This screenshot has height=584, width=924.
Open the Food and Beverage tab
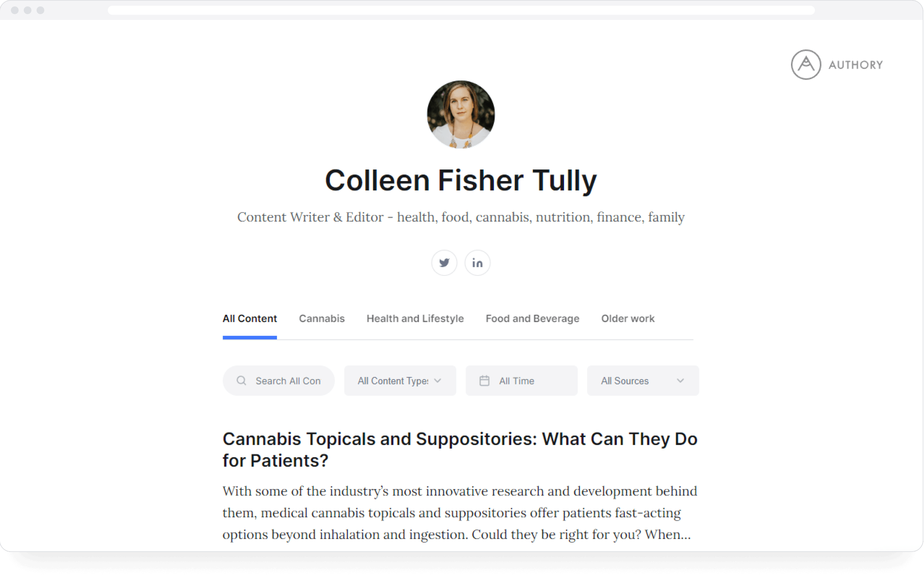533,318
